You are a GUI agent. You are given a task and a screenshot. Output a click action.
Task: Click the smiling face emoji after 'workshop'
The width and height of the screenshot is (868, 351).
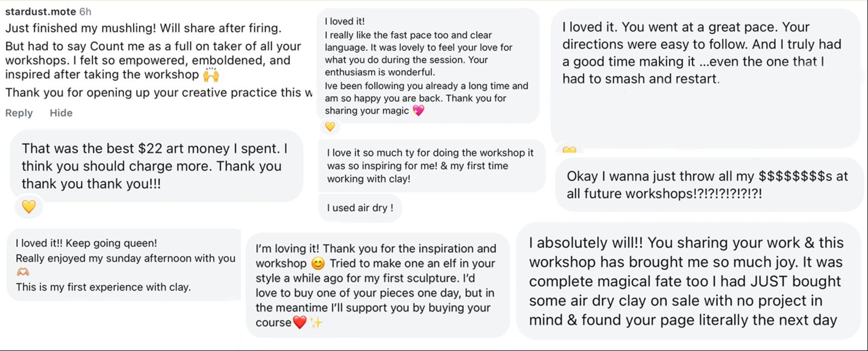(x=318, y=264)
